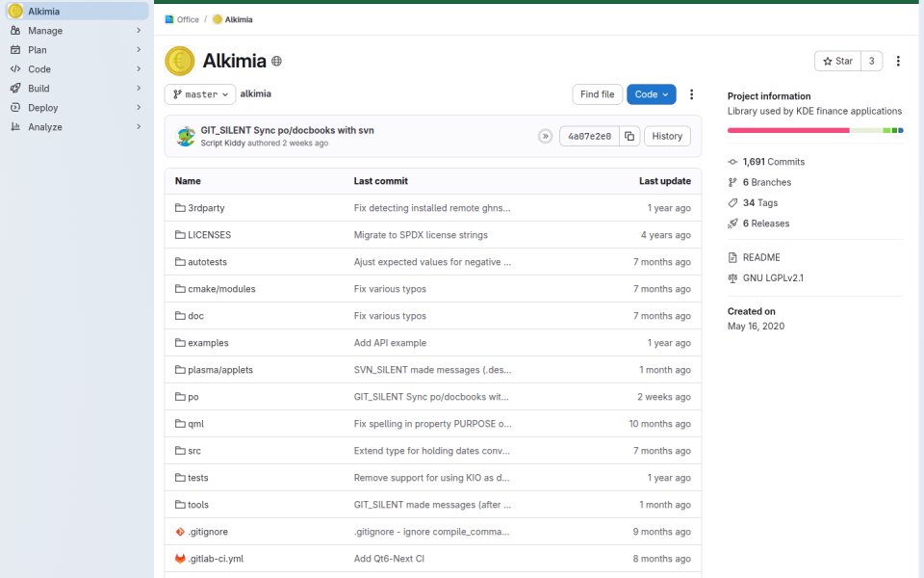Click the branch icon beside 6 Branches

(732, 182)
